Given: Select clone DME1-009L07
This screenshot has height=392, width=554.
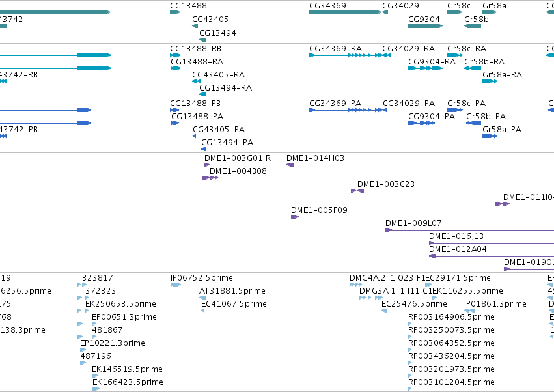Looking at the screenshot, I should coord(413,223).
